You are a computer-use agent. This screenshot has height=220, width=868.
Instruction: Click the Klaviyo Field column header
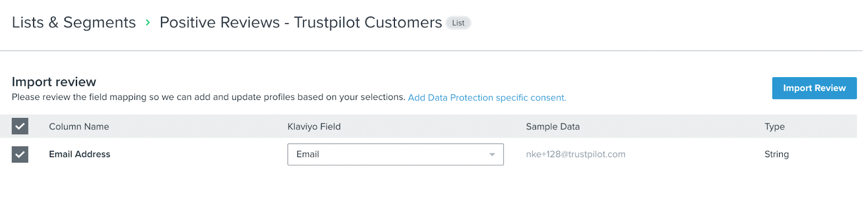pos(314,127)
